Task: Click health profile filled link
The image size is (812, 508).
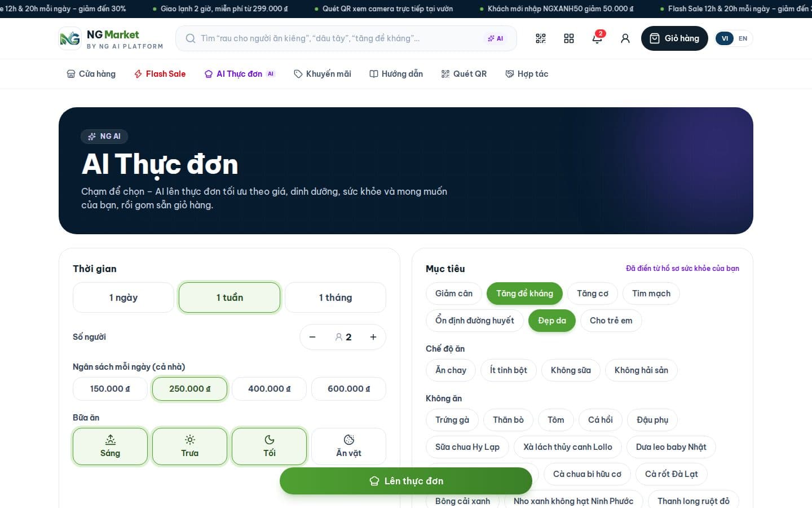Action: [682, 268]
